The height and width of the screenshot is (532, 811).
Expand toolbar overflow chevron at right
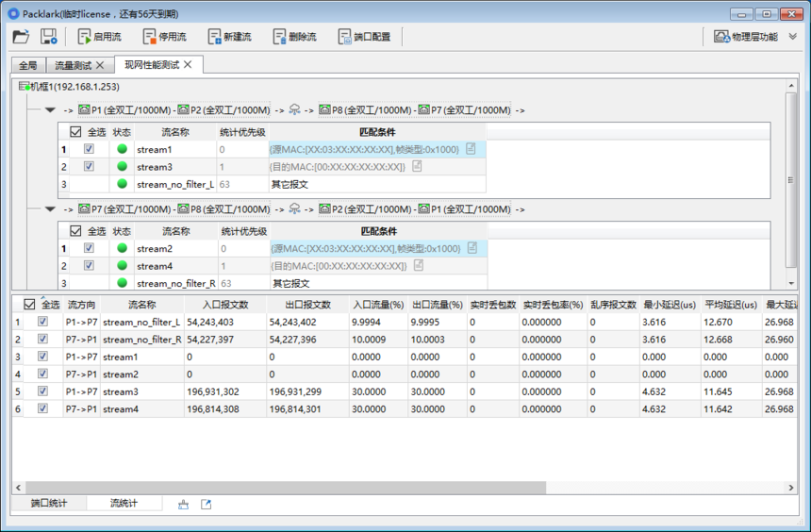pyautogui.click(x=792, y=36)
